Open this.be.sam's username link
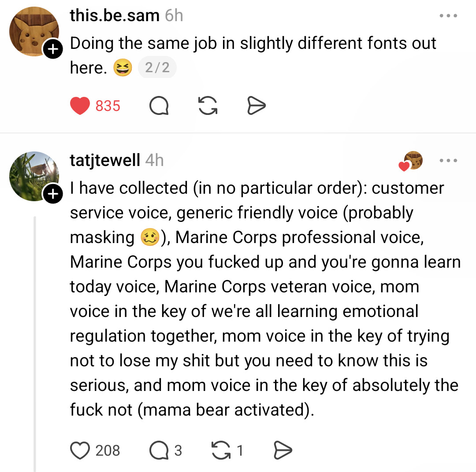Viewport: 476px width, 472px height. pyautogui.click(x=115, y=16)
